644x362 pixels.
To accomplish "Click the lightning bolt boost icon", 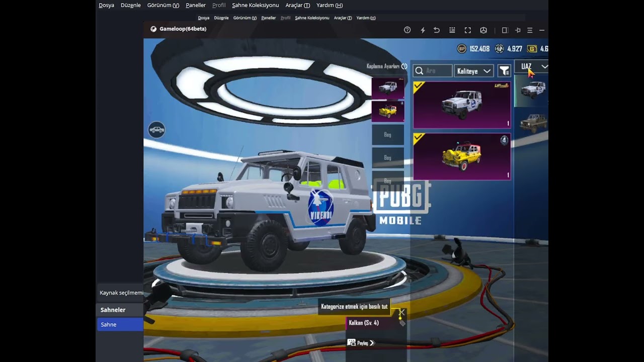I will 423,30.
